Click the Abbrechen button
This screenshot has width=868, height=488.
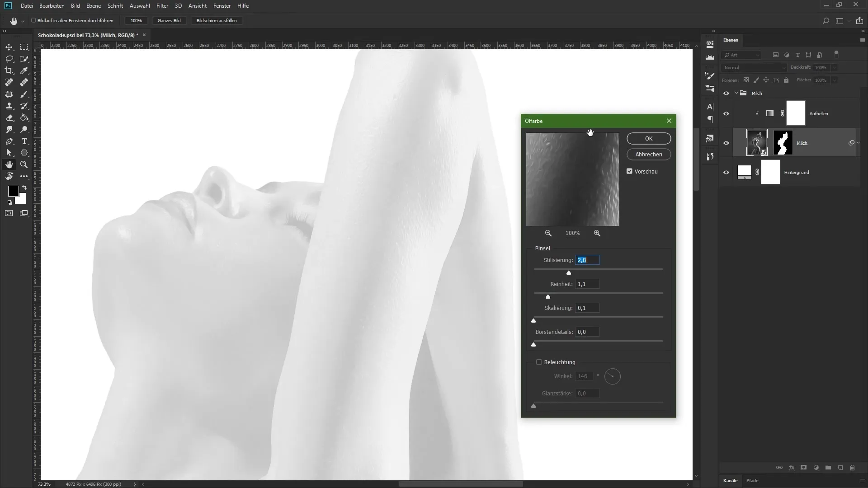648,154
